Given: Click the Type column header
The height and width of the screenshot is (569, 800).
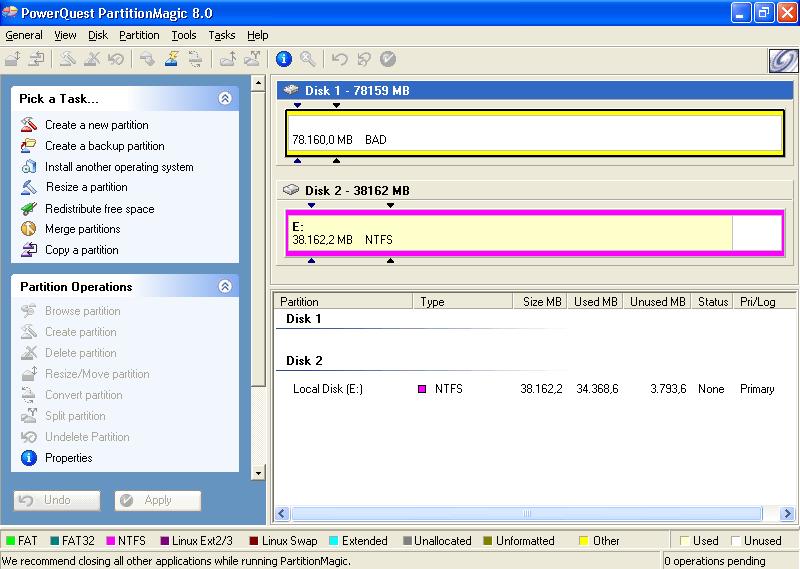Looking at the screenshot, I should tap(462, 302).
